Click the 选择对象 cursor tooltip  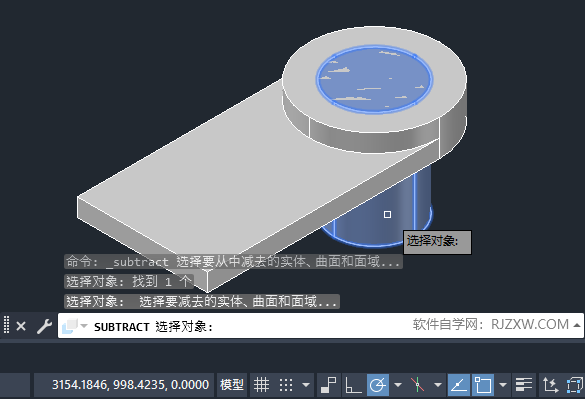pos(437,242)
